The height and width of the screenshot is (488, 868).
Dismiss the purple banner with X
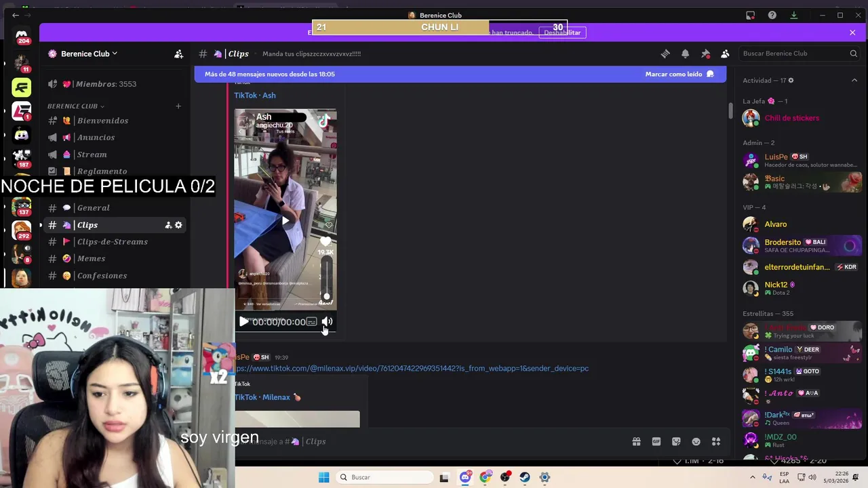pyautogui.click(x=852, y=33)
